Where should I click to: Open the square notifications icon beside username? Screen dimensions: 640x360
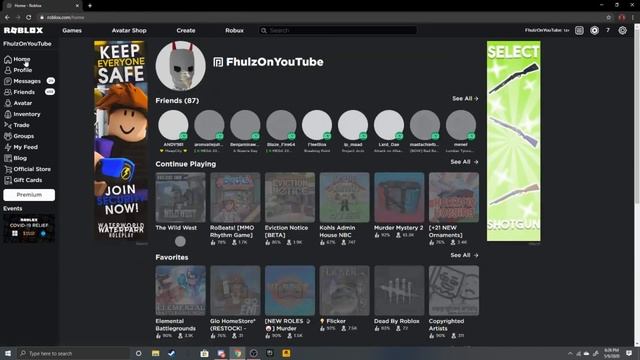[579, 31]
